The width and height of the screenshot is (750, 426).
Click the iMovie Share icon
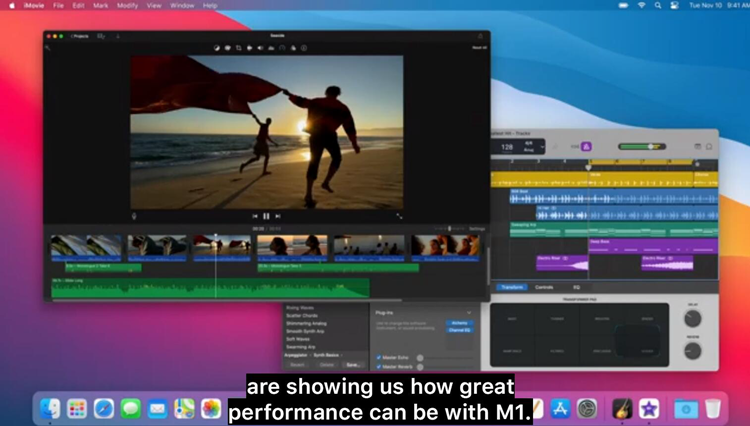pos(480,36)
